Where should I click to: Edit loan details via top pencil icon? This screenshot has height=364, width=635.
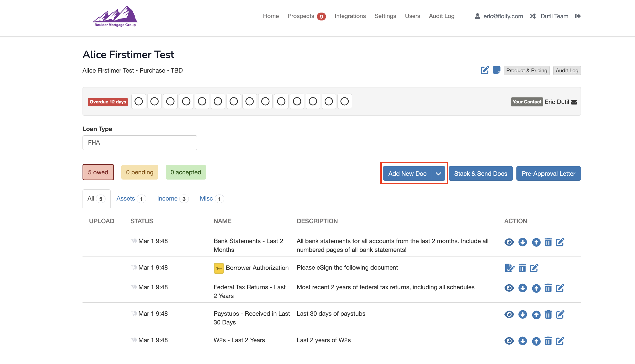point(485,70)
